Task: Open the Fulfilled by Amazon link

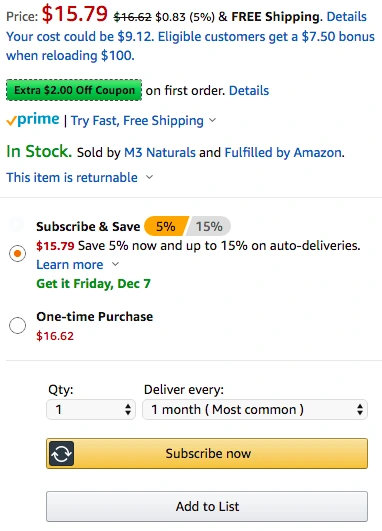Action: [x=283, y=152]
